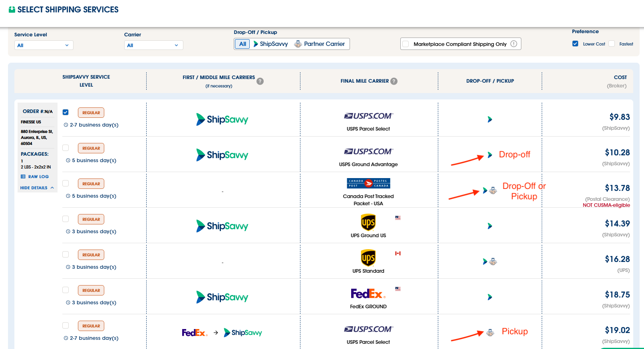Click the USPS logo in the $9.83 row
Viewport: 644px width, 349px height.
[368, 116]
